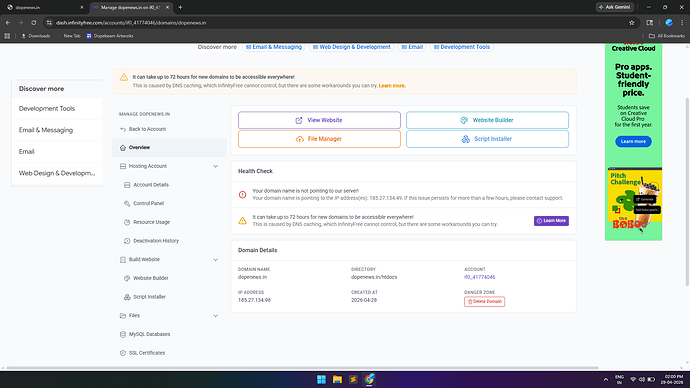The height and width of the screenshot is (388, 690).
Task: Open the if0_41774046 account link
Action: (480, 277)
